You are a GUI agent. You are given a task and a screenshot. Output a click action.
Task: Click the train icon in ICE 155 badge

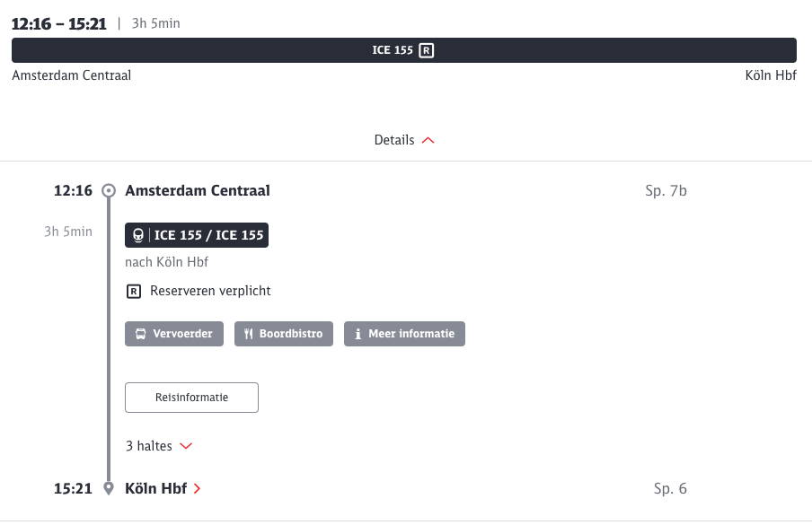[x=138, y=235]
